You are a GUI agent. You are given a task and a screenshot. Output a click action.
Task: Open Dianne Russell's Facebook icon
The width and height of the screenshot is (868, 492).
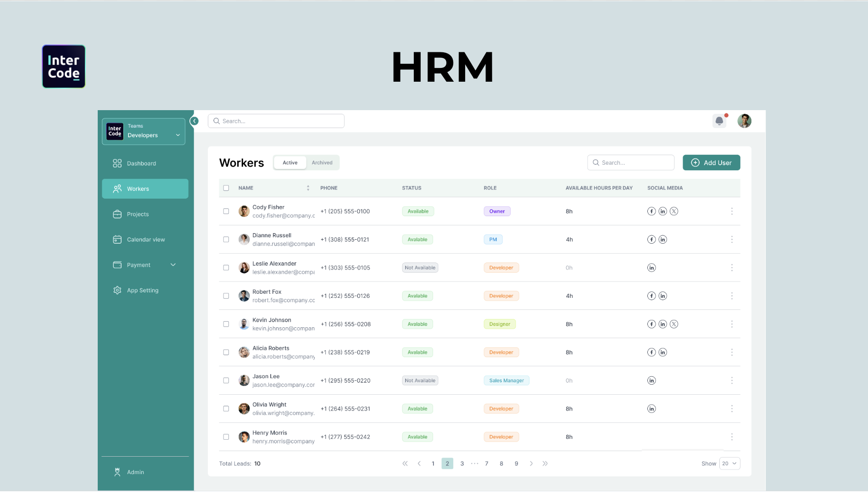click(651, 239)
